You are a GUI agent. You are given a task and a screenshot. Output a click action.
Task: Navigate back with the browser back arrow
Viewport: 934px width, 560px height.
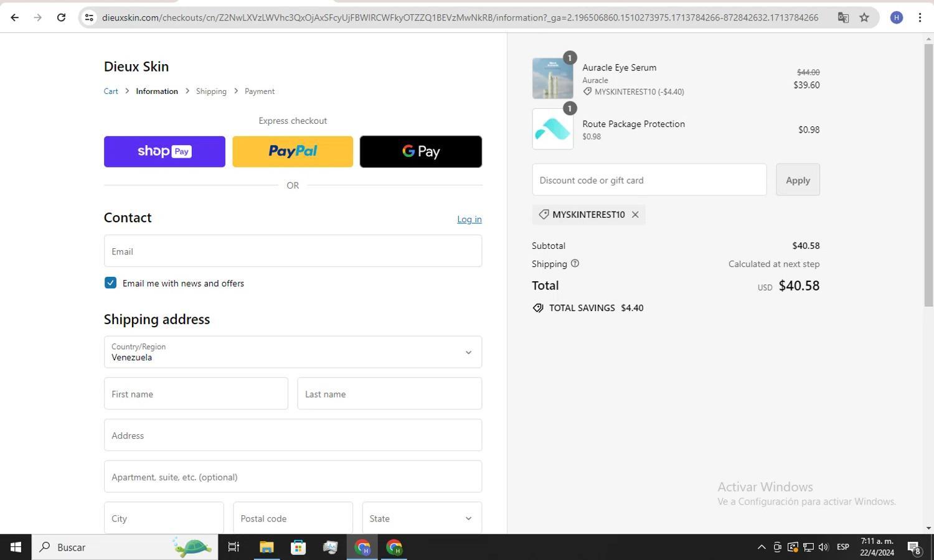click(x=14, y=17)
